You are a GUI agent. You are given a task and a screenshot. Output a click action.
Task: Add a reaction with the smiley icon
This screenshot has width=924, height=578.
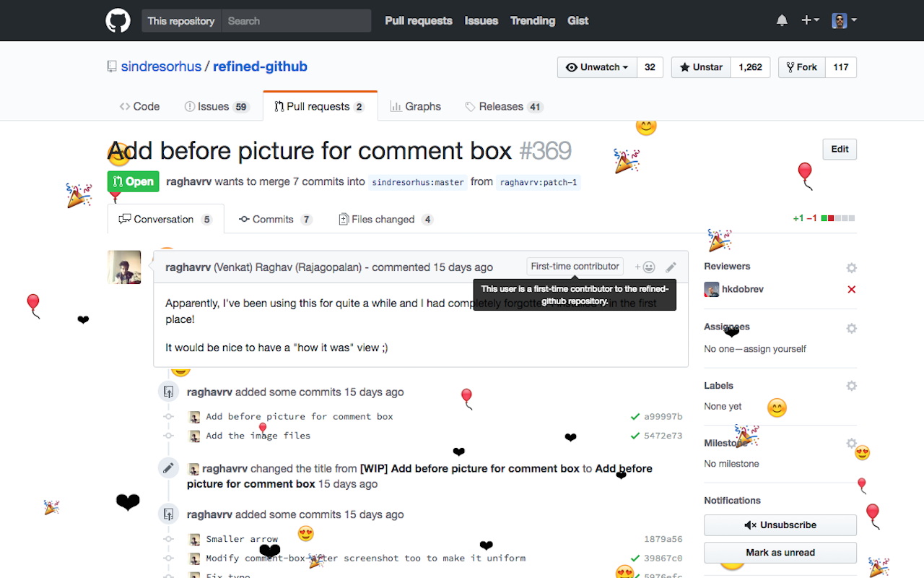click(x=645, y=267)
